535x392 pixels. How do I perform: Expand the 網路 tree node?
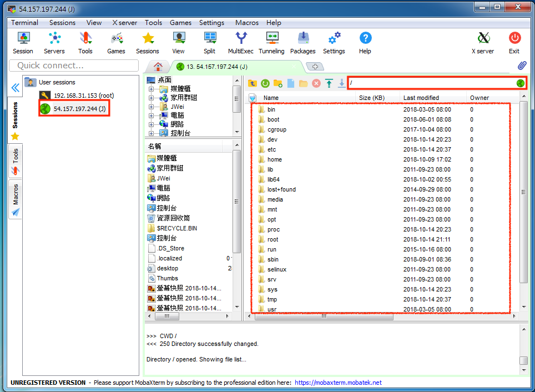[x=151, y=124]
